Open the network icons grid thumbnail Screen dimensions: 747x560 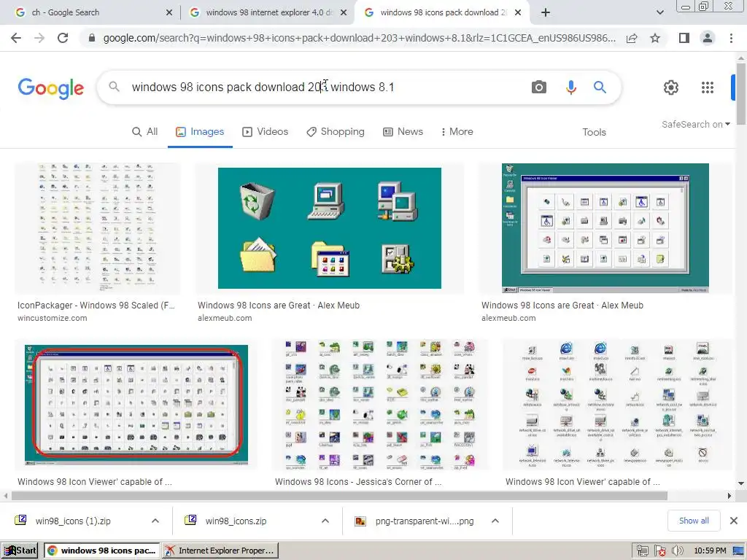[618, 404]
